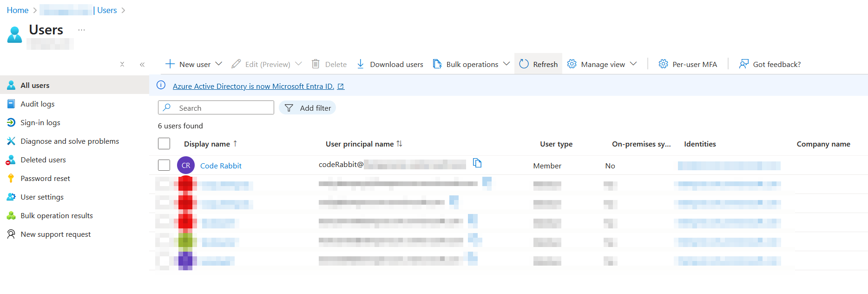
Task: Tick the select-all checkbox in the table header
Action: tap(164, 143)
